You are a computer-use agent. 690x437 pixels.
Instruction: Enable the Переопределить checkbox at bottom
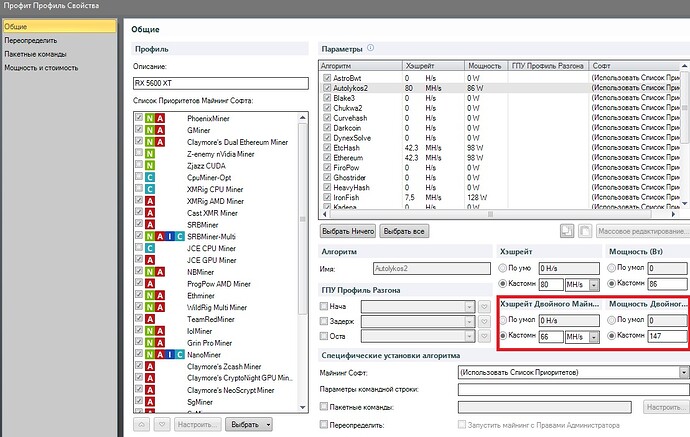click(x=324, y=425)
